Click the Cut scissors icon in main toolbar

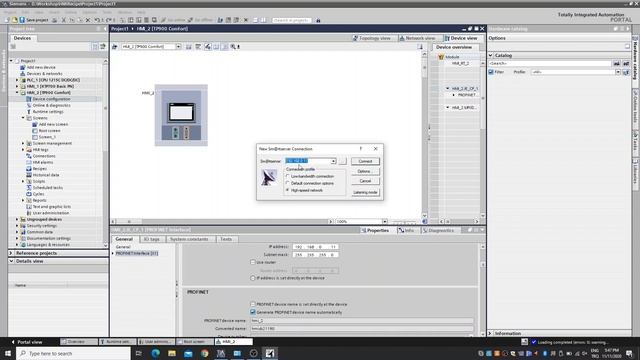pos(63,20)
